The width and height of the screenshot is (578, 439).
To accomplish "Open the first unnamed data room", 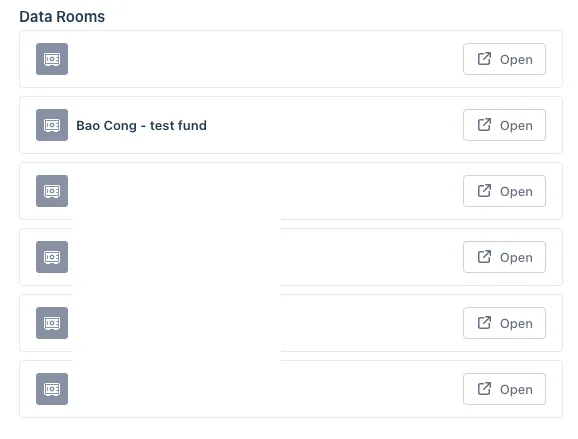I will [x=504, y=59].
